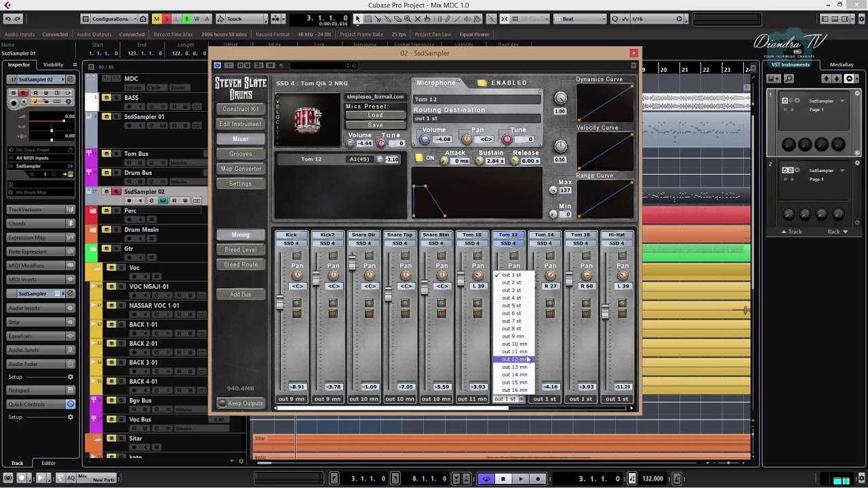
Task: Open the SSD Settings page
Action: (241, 184)
